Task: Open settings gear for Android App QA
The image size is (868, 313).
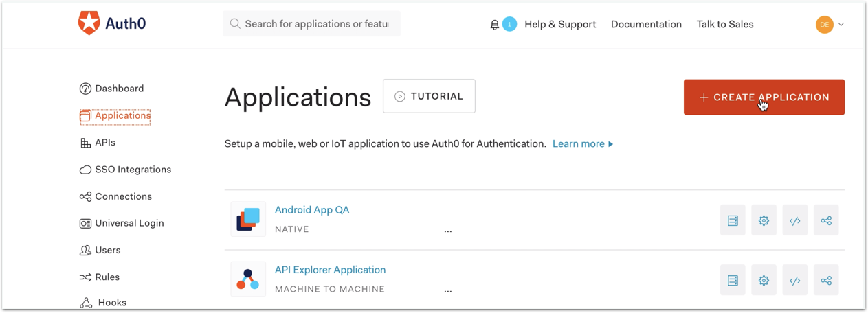Action: [x=764, y=220]
